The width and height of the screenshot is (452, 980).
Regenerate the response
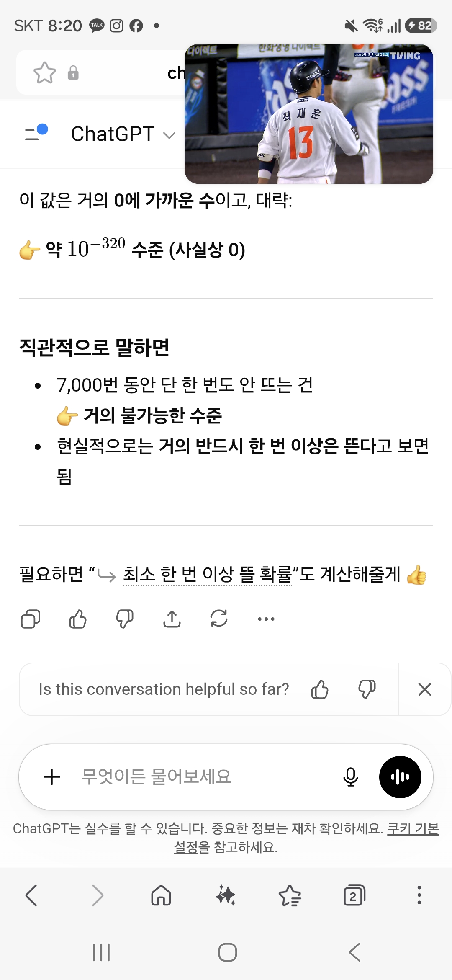click(219, 619)
